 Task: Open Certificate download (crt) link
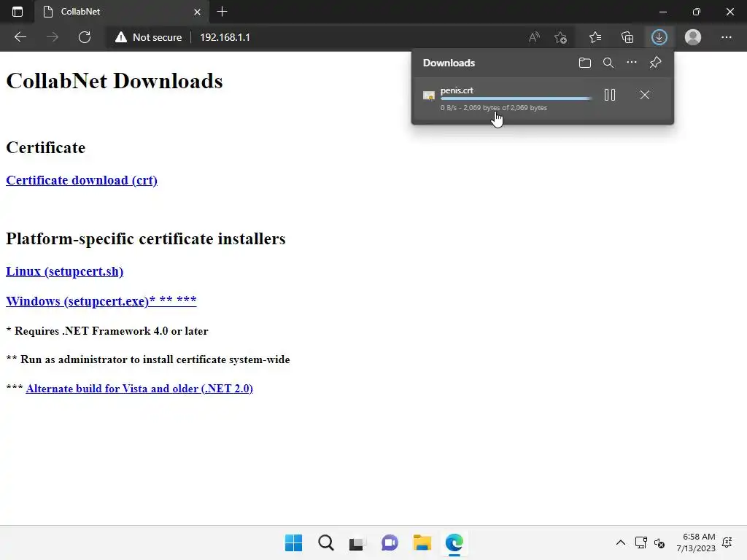82,180
